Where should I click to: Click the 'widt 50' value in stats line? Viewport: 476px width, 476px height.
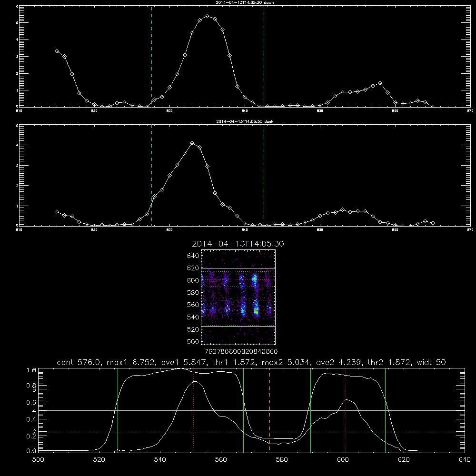click(x=431, y=362)
